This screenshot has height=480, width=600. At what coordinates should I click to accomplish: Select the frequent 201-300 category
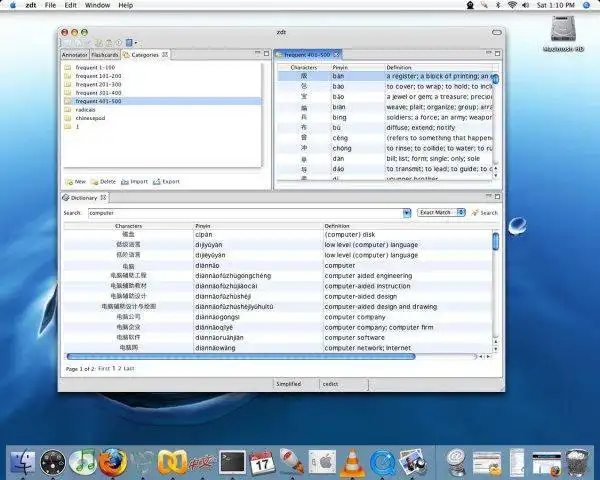(98, 84)
